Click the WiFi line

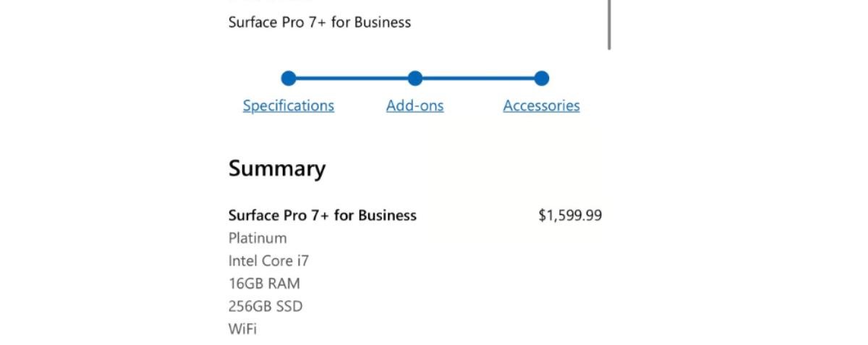coord(242,329)
